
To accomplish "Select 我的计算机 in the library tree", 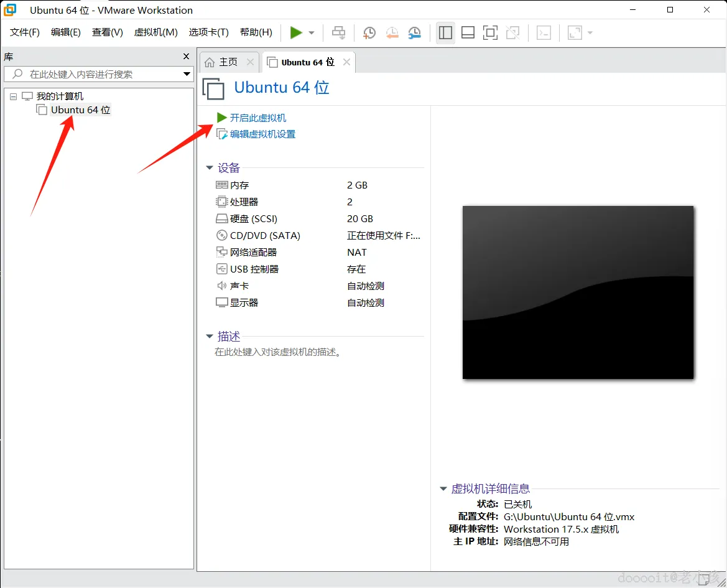I will point(60,96).
